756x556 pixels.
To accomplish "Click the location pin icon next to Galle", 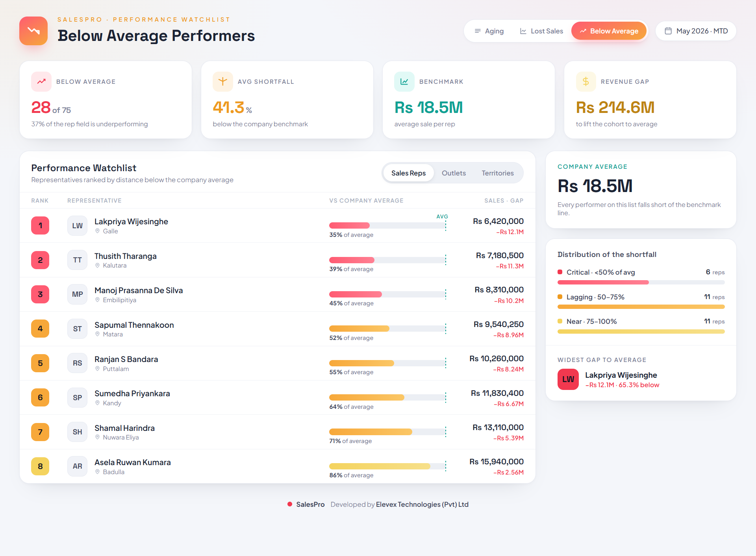I will 98,231.
